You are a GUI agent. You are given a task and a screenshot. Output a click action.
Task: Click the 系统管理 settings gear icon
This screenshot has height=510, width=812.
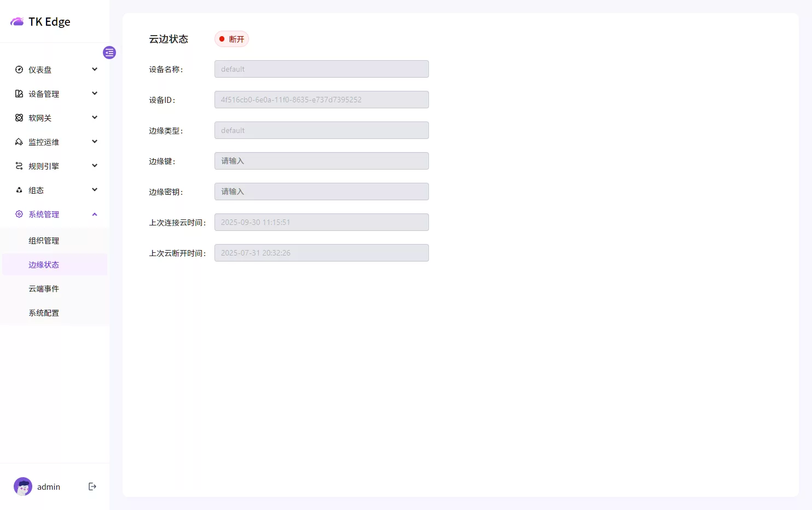(x=18, y=214)
